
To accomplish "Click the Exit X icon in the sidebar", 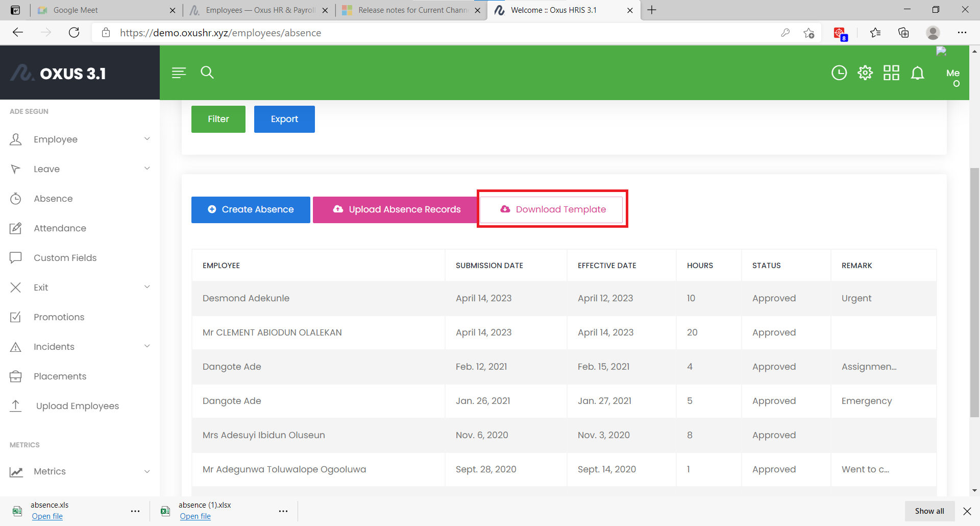I will tap(16, 288).
